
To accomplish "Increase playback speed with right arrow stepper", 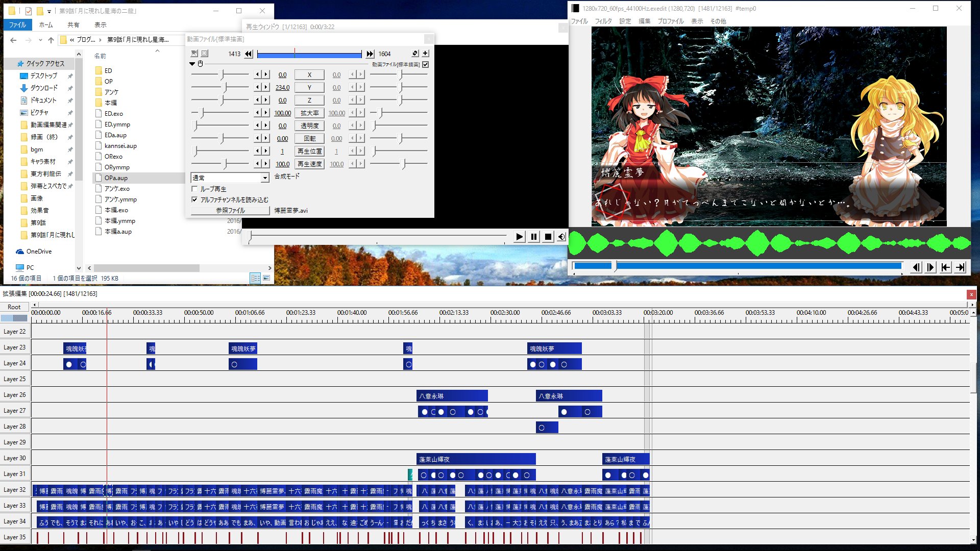I will click(x=265, y=164).
